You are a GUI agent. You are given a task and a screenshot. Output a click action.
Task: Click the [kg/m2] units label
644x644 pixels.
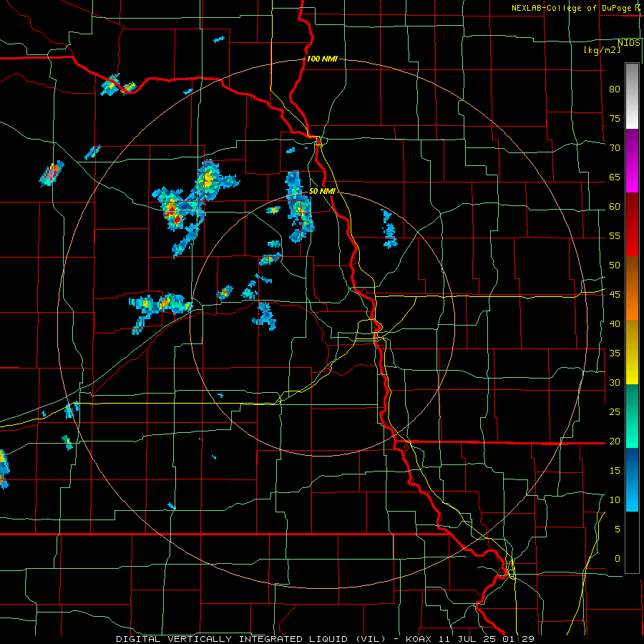pyautogui.click(x=602, y=50)
